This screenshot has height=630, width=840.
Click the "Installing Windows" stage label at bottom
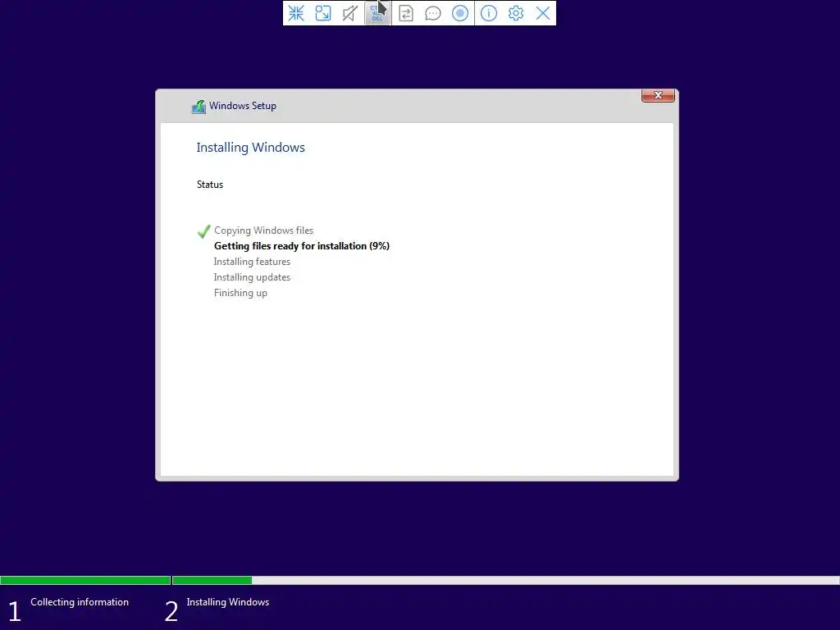point(228,602)
